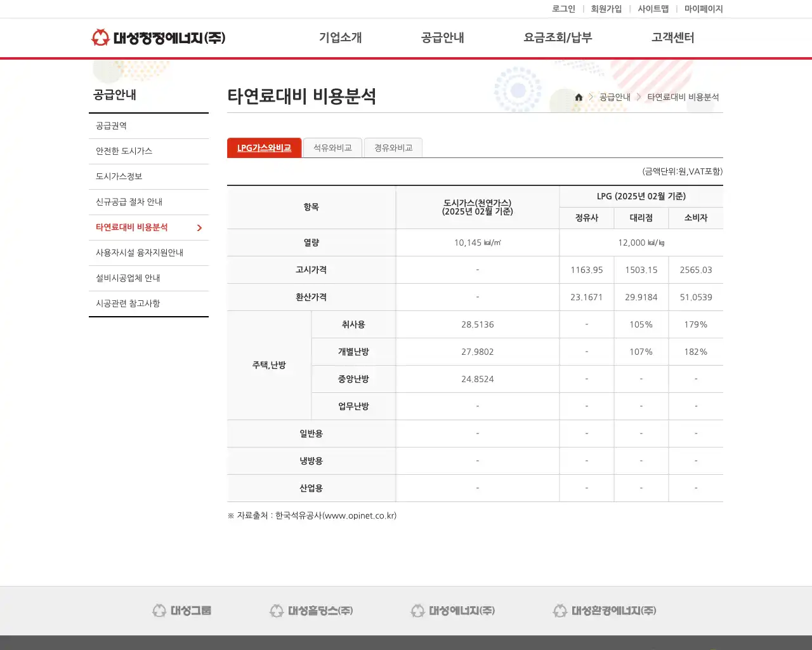
Task: Open the 요금조회/납부 menu
Action: click(557, 37)
